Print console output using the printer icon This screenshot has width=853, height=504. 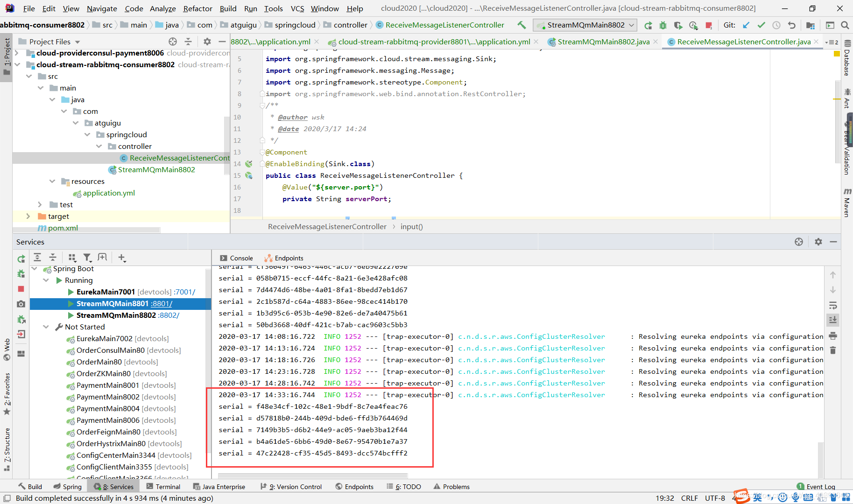pos(833,336)
